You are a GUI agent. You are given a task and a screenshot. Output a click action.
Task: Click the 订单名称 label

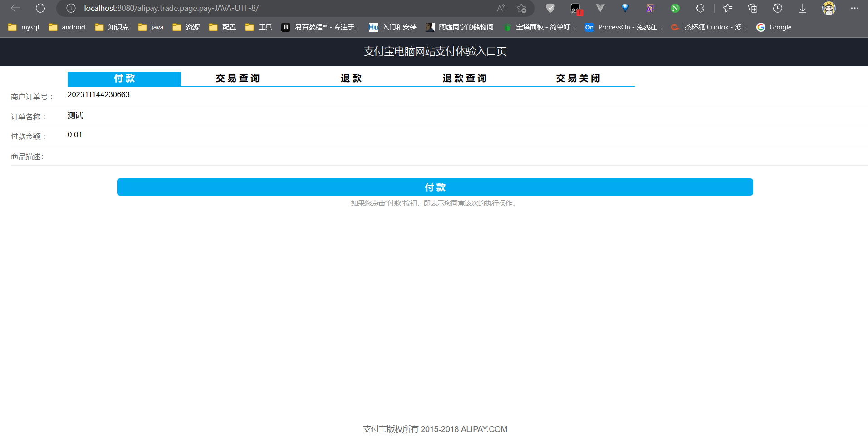coord(29,117)
